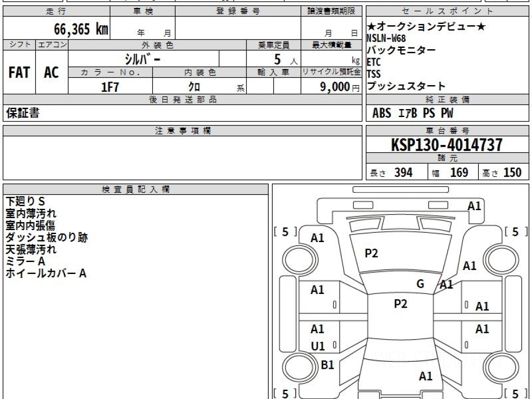The width and height of the screenshot is (532, 399).
Task: Click the 諸元 header
Action: (448, 158)
